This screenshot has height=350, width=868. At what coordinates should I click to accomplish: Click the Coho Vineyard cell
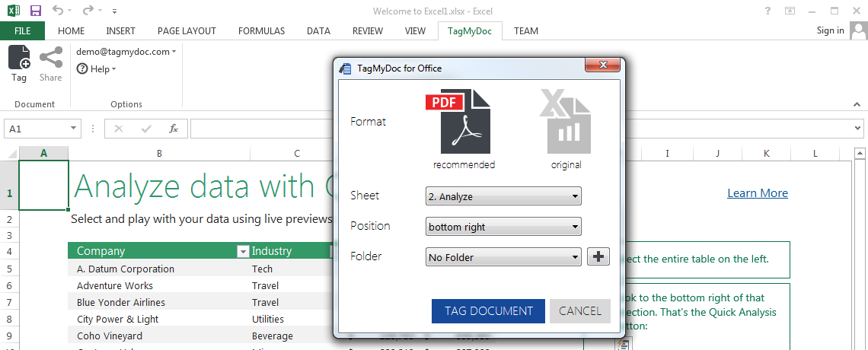159,336
